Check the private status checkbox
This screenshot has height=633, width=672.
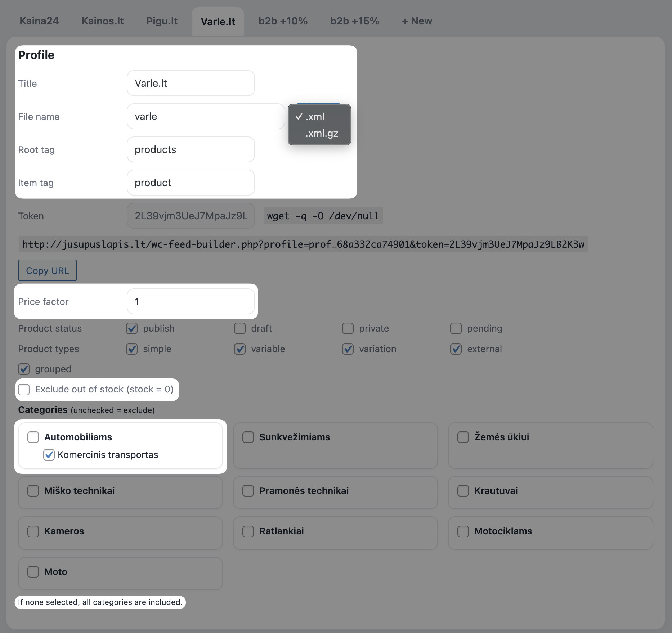[348, 328]
